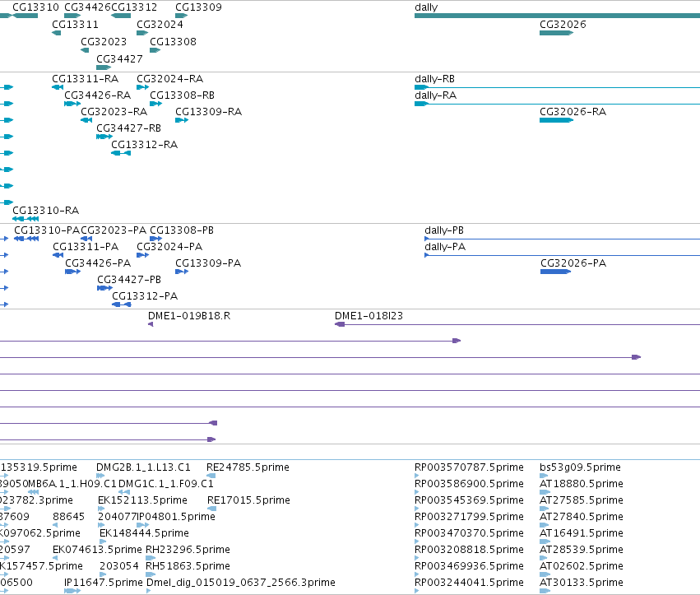Screen dimensions: 700x595
Task: Select the RP003570787.5prime EST label
Action: 469,467
